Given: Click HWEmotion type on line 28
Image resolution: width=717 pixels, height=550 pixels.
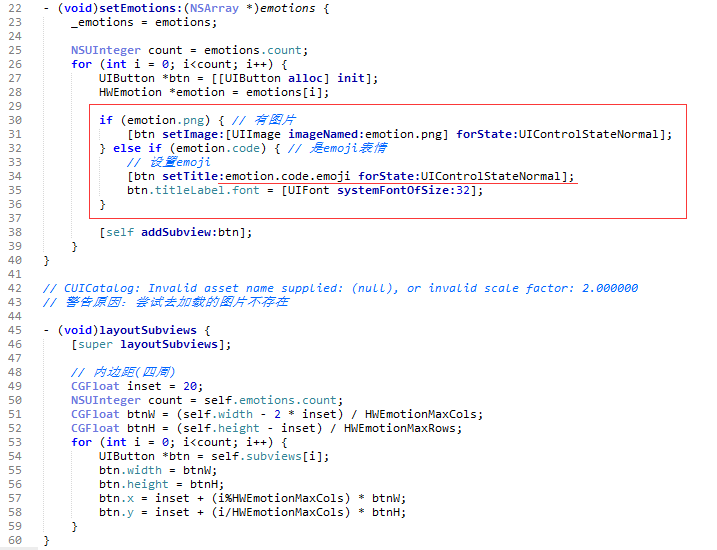Looking at the screenshot, I should tap(130, 92).
